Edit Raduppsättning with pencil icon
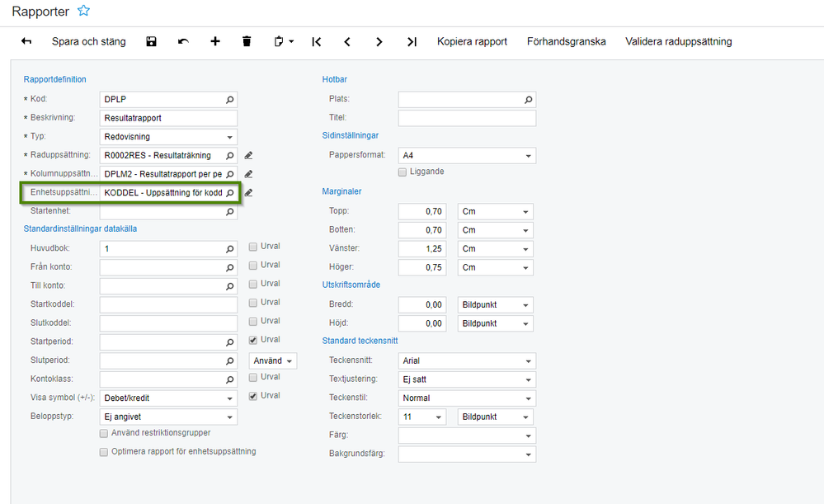This screenshot has height=504, width=824. (x=248, y=155)
